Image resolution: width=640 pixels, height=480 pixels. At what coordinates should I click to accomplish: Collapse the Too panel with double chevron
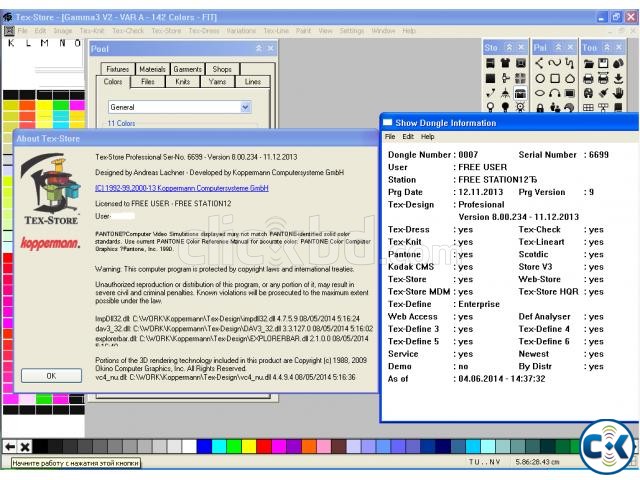click(607, 47)
